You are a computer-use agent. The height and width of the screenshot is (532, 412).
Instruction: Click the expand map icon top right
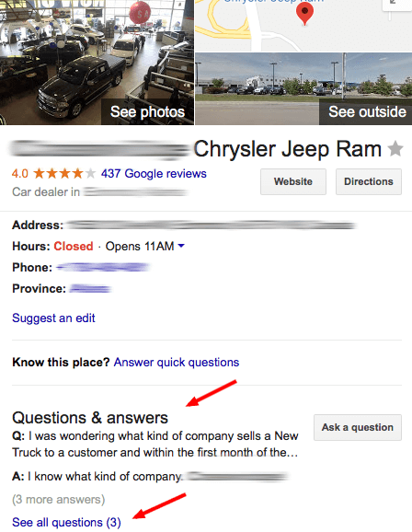point(396,4)
